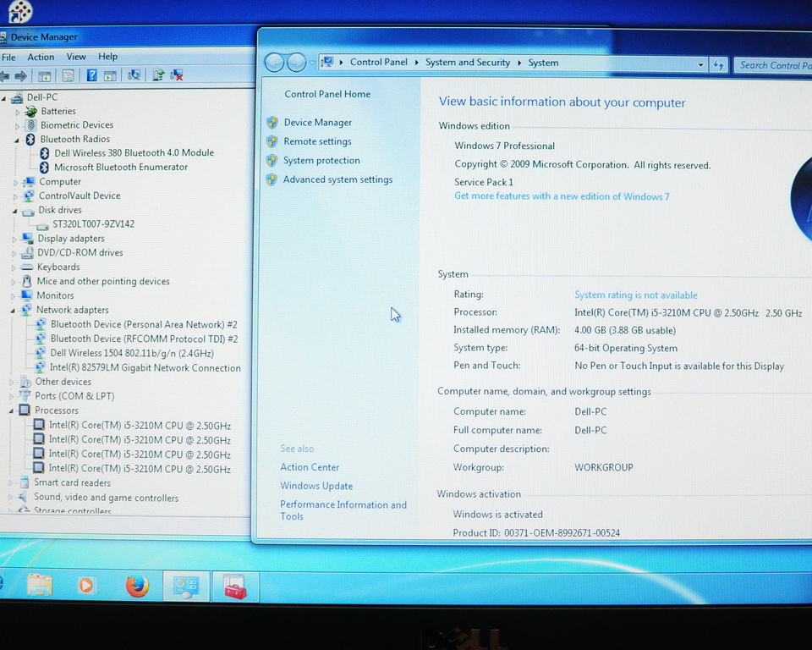Open the File menu in Device Manager
The width and height of the screenshot is (812, 650).
tap(8, 57)
